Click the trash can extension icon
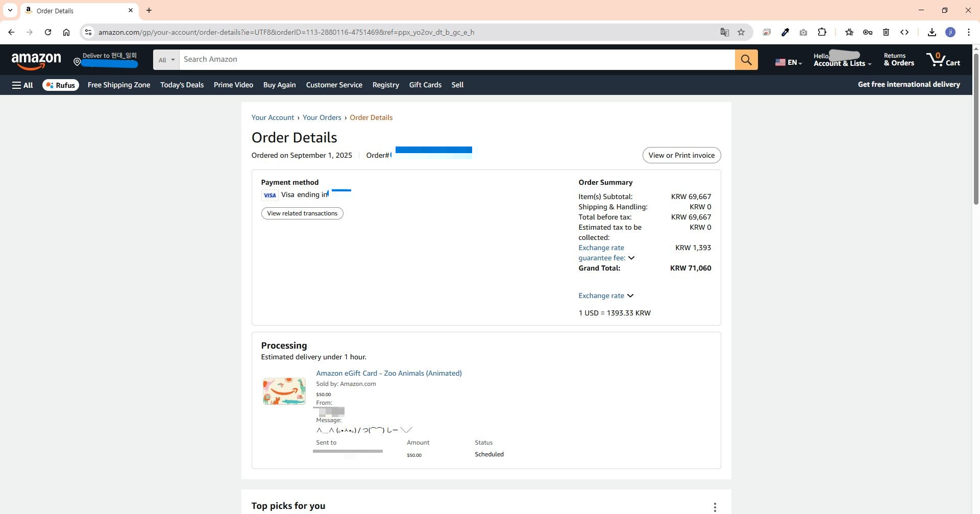This screenshot has width=980, height=514. [x=886, y=32]
